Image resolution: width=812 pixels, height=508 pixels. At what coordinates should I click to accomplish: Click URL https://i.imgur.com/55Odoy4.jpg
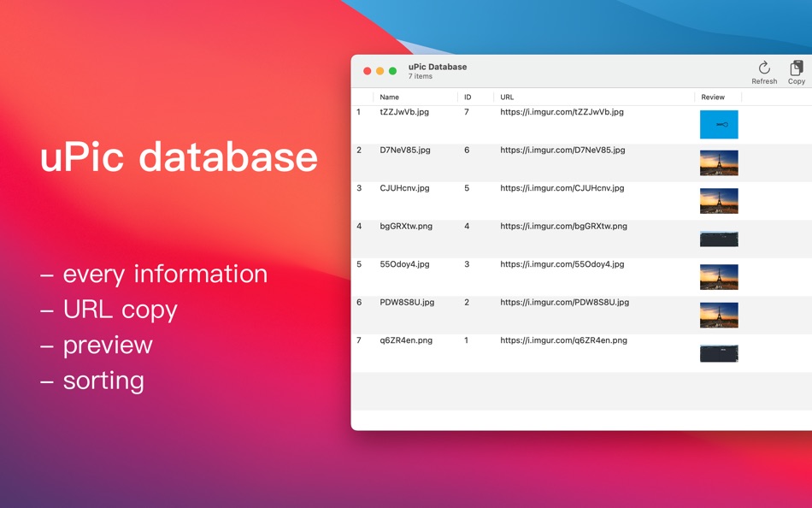tap(562, 264)
